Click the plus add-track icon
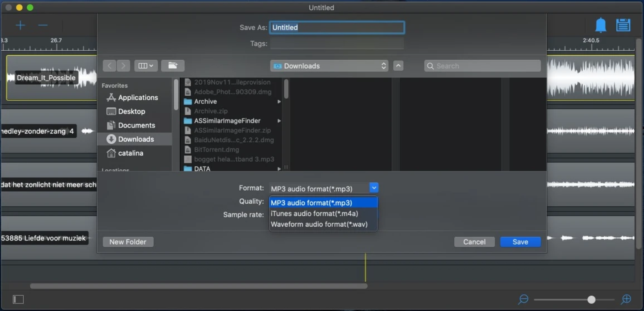This screenshot has width=644, height=311. pyautogui.click(x=21, y=25)
